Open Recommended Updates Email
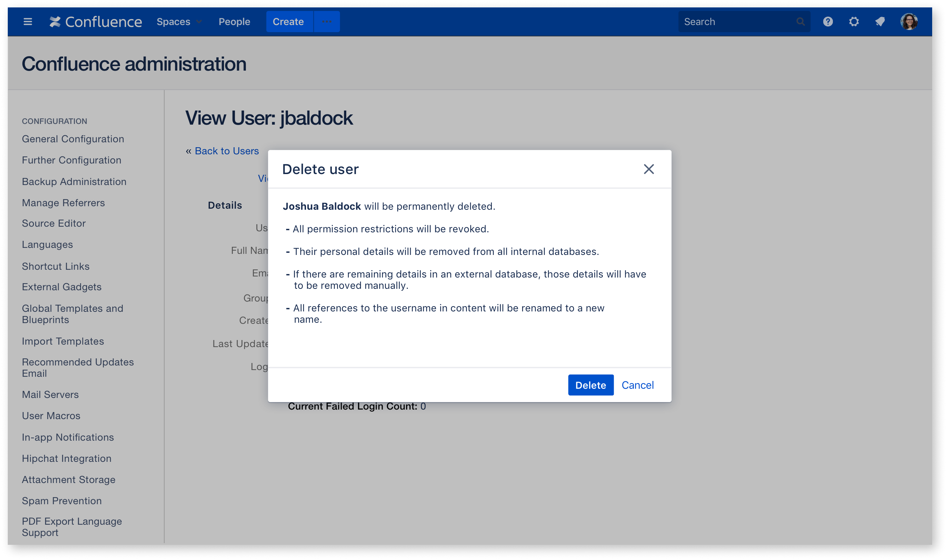Image resolution: width=947 pixels, height=560 pixels. (77, 367)
